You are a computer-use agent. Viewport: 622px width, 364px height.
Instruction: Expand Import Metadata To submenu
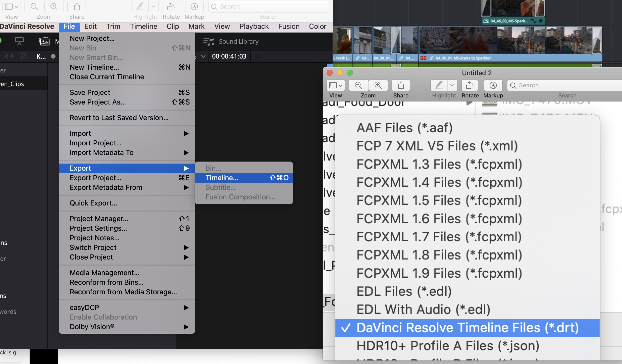[127, 152]
